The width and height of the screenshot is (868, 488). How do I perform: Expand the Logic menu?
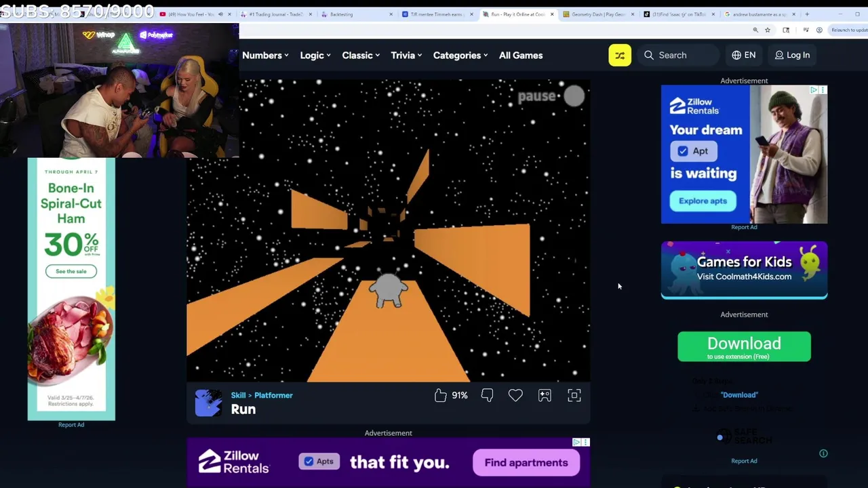click(x=315, y=56)
